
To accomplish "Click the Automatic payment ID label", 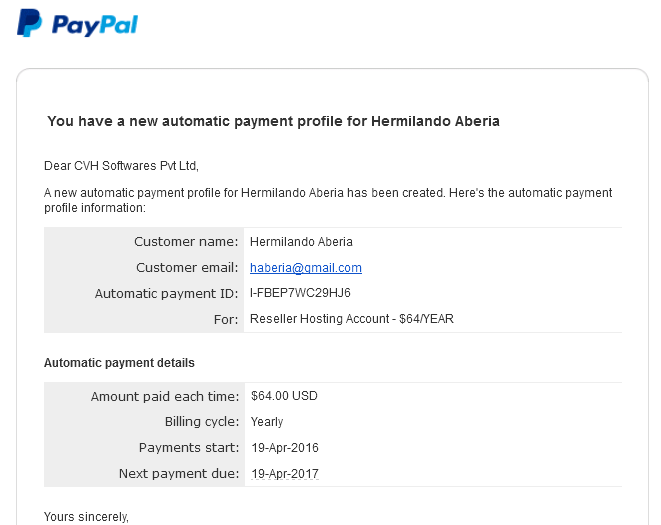I will coord(167,293).
